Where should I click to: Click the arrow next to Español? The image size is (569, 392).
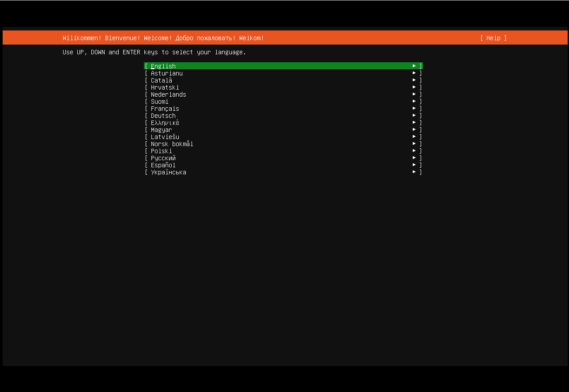coord(414,165)
